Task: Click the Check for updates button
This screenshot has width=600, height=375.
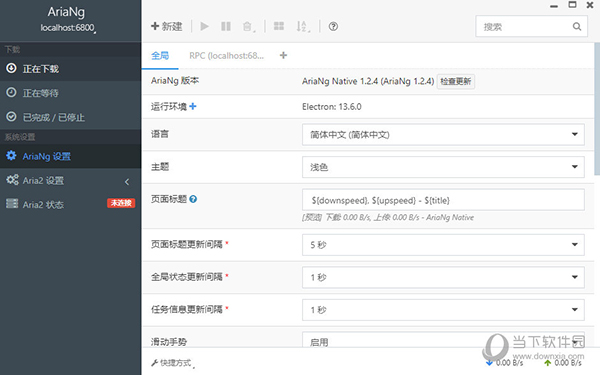Action: (456, 81)
